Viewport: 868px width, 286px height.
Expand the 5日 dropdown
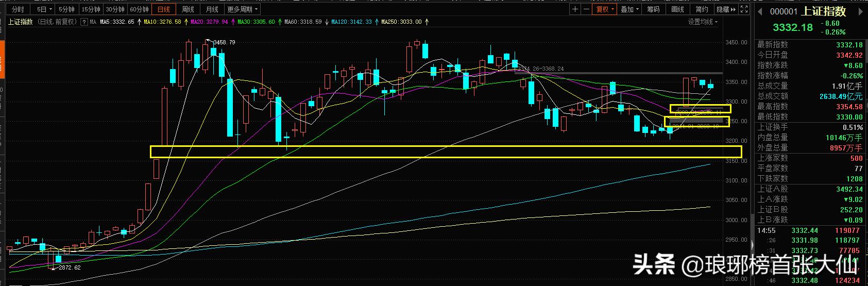[43, 9]
